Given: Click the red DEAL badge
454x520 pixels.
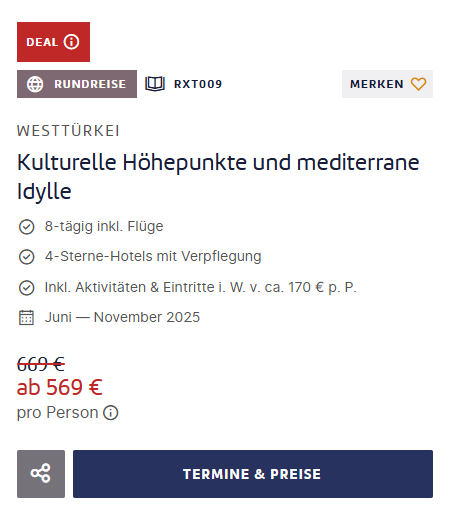Looking at the screenshot, I should coord(54,42).
